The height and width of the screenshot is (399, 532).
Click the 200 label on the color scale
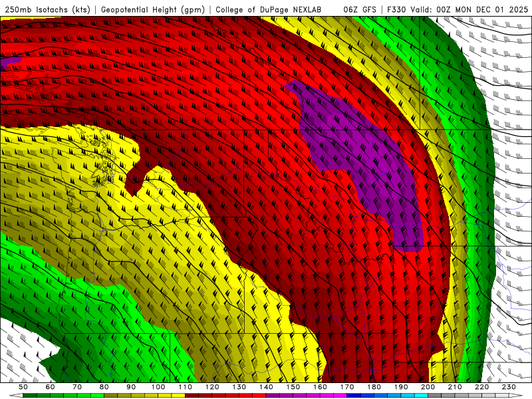(428, 387)
